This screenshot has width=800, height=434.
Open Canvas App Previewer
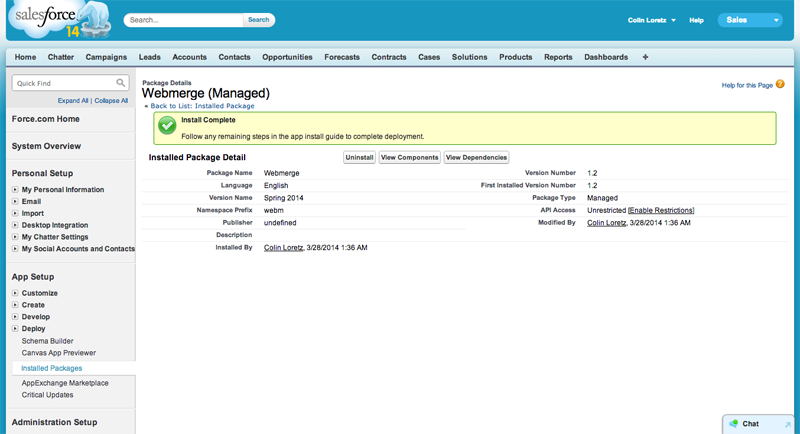(x=59, y=352)
